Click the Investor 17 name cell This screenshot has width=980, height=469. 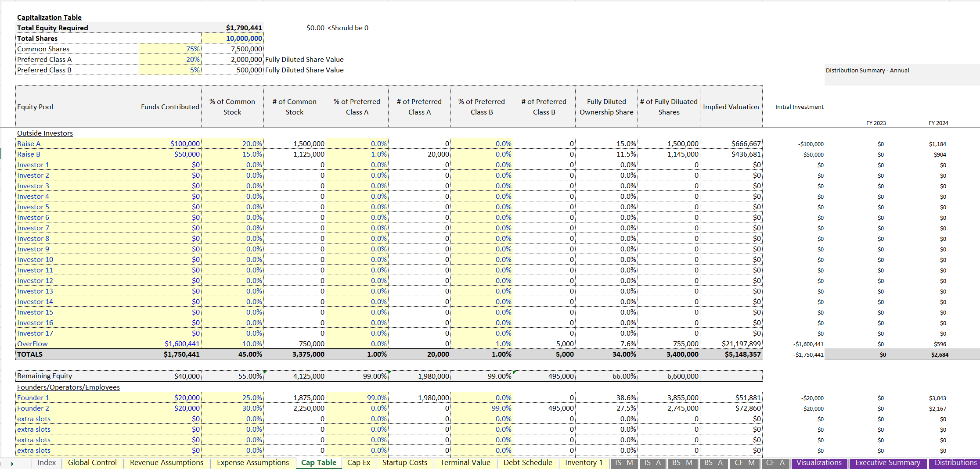coord(77,333)
